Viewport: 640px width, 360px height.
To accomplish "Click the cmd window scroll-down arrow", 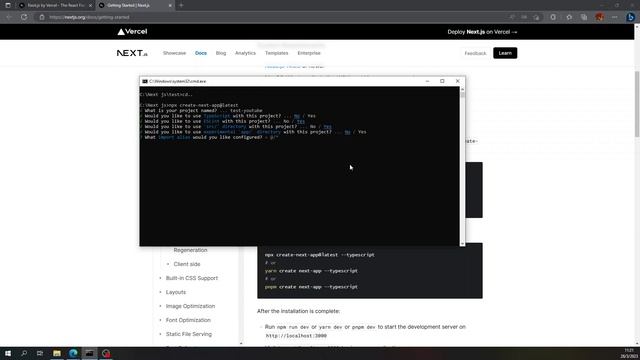I will coord(462,244).
